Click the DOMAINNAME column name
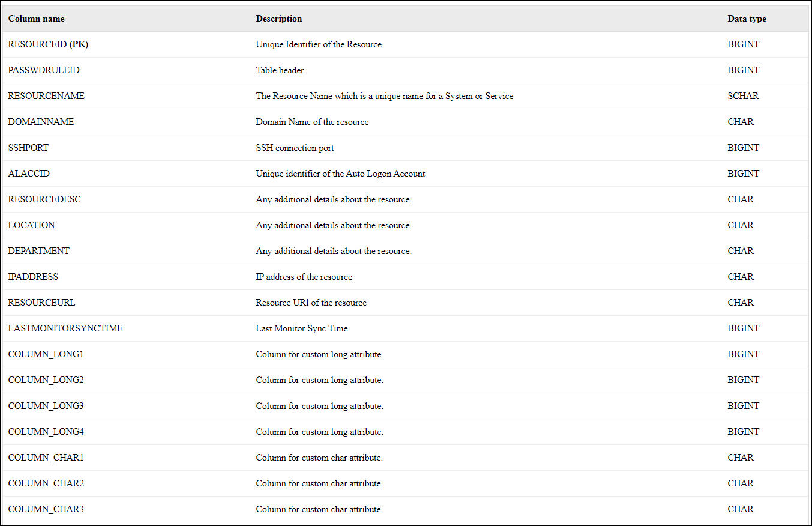 click(x=41, y=122)
